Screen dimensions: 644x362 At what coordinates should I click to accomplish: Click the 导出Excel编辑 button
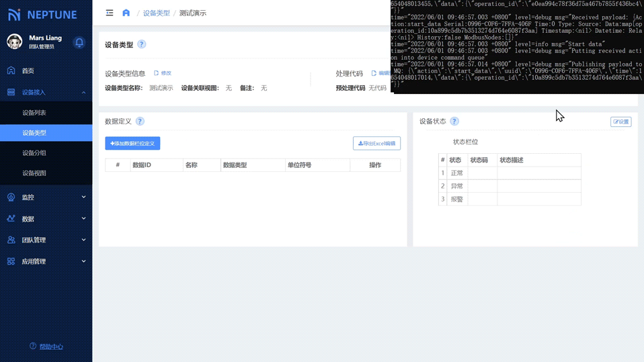pyautogui.click(x=376, y=143)
